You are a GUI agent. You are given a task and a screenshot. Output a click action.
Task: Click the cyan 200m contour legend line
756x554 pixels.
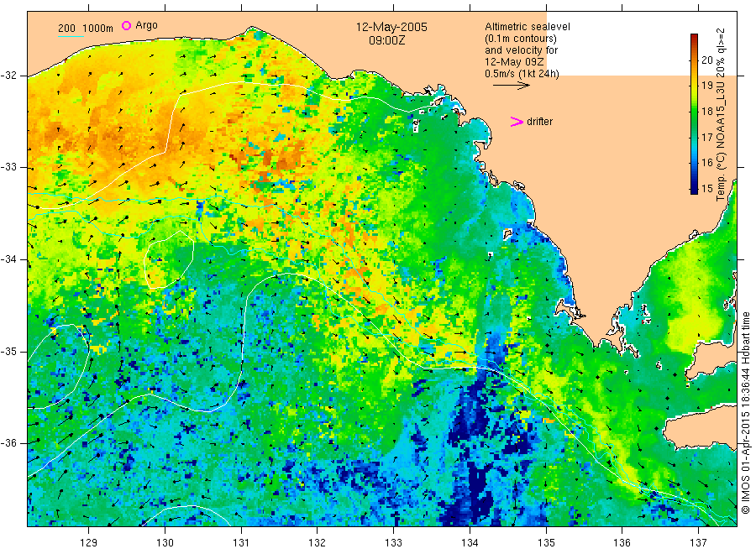point(71,35)
